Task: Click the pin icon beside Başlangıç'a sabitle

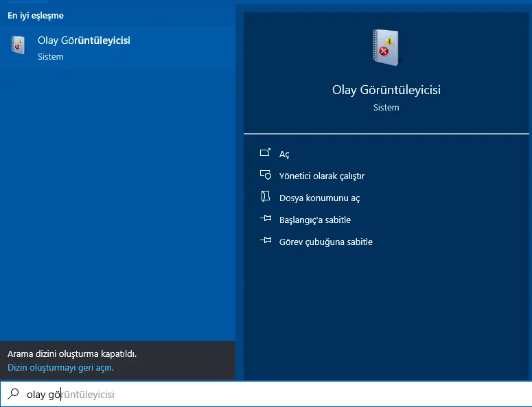Action: [x=266, y=218]
